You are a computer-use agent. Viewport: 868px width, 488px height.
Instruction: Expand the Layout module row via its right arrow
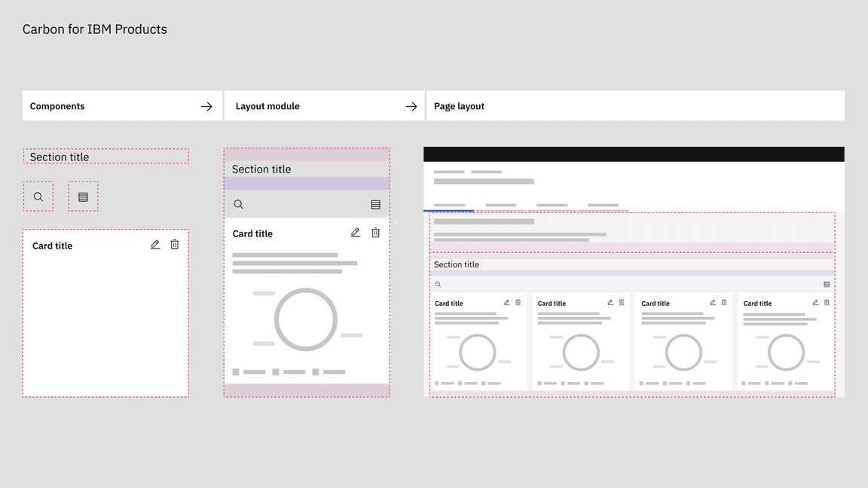(411, 106)
